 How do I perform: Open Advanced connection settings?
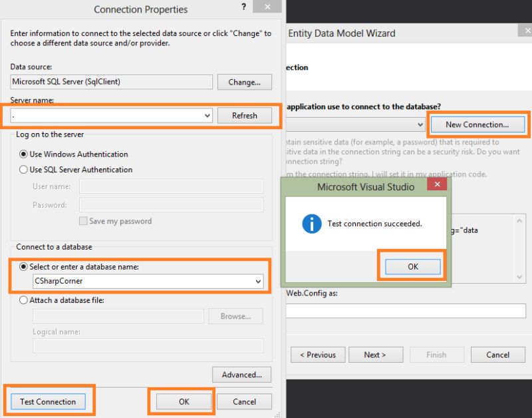coord(243,374)
